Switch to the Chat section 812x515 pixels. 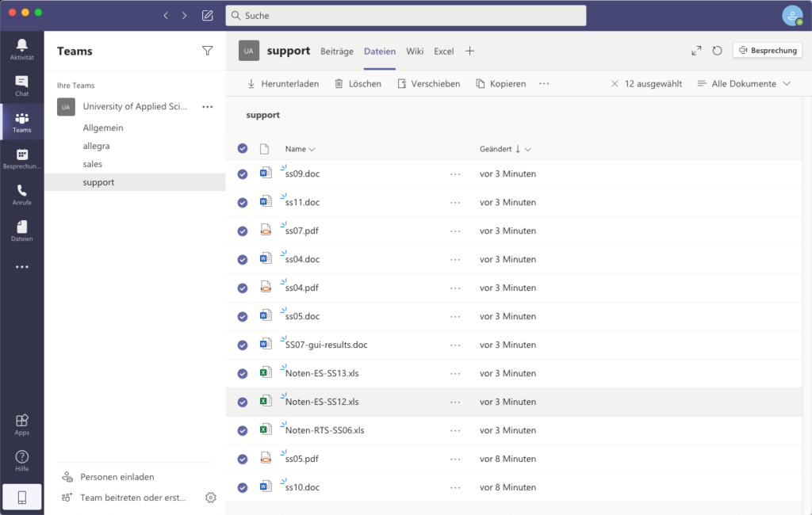click(x=21, y=86)
